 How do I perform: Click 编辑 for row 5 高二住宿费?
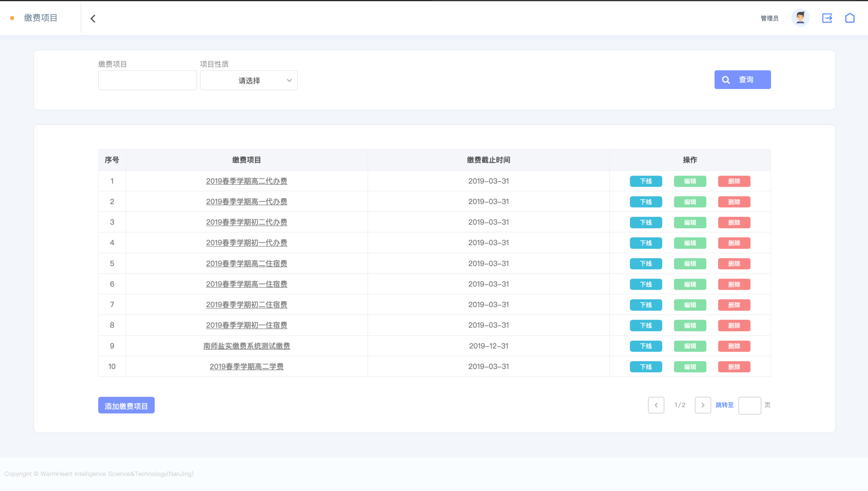[x=690, y=264]
